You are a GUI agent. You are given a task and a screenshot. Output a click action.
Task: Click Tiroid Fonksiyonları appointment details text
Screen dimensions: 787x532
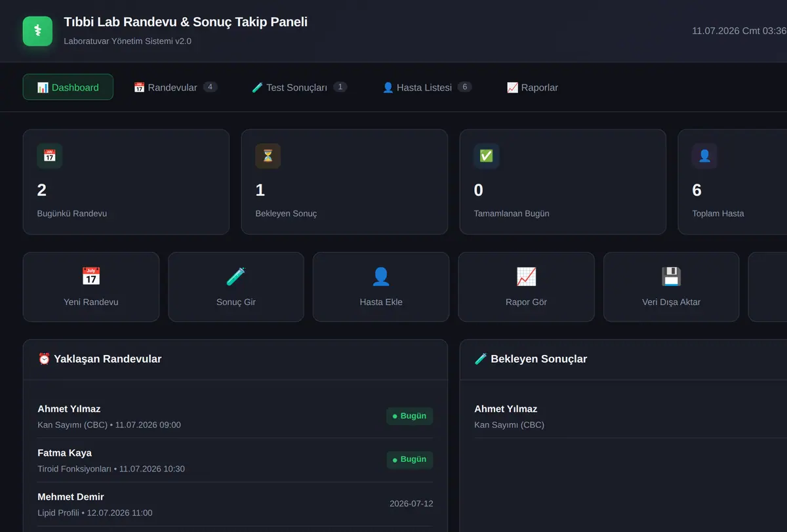(x=111, y=468)
